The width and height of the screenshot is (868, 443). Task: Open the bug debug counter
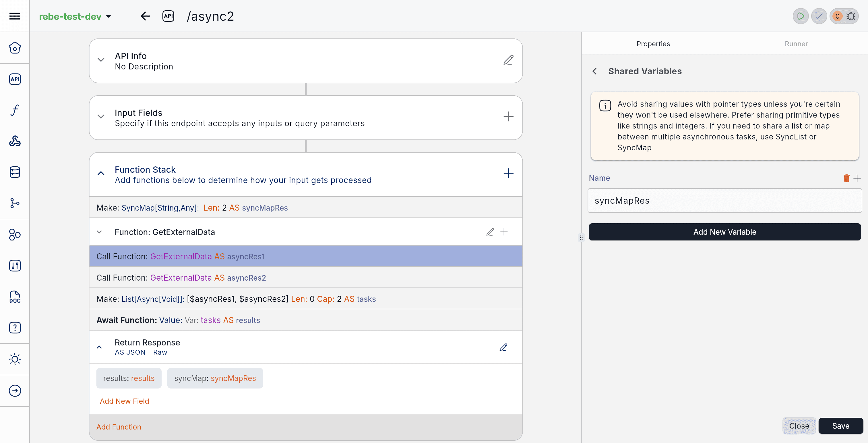(844, 16)
